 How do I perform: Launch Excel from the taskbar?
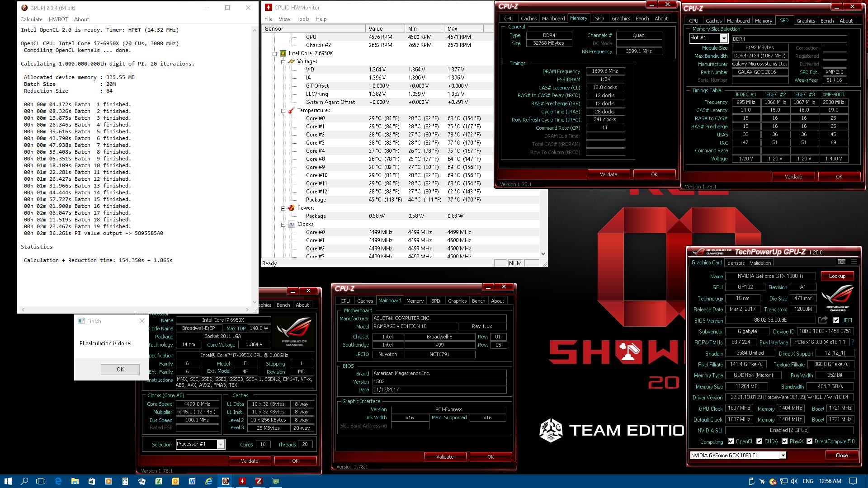click(x=159, y=481)
